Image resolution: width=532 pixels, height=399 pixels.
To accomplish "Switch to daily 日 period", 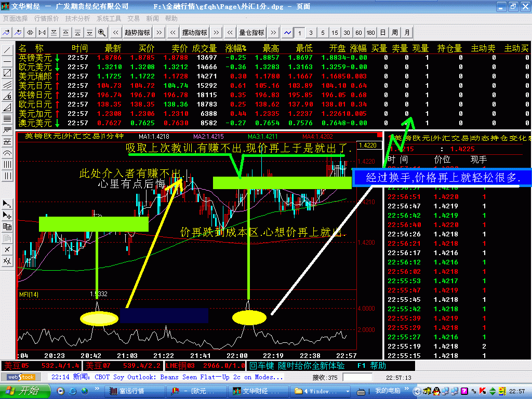I will tap(383, 33).
